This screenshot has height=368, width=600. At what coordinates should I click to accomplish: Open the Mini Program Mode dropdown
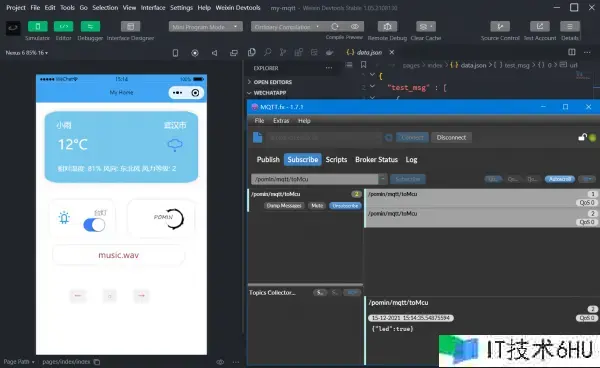pos(205,26)
